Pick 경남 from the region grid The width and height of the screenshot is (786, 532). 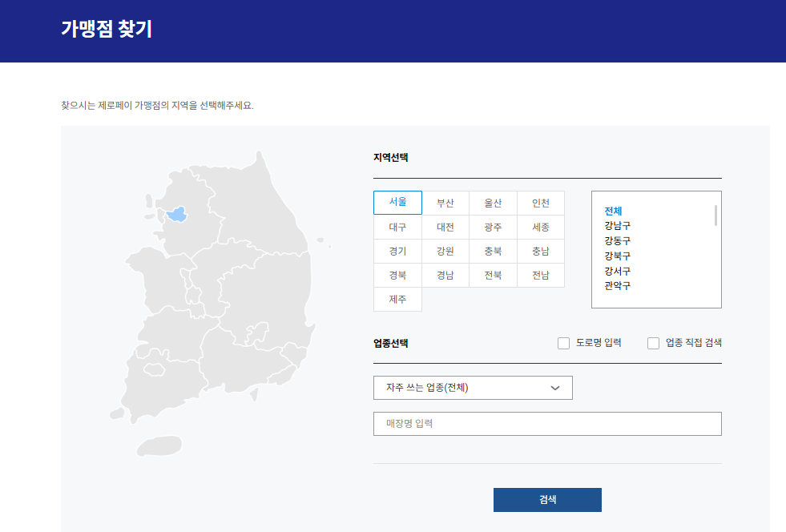[445, 275]
